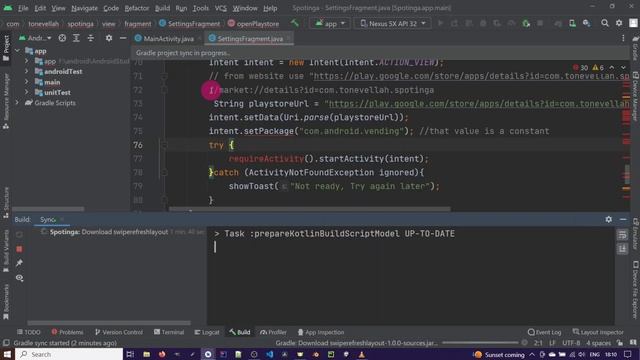Open the editor tabs more options menu
This screenshot has height=360, width=640.
point(623,38)
